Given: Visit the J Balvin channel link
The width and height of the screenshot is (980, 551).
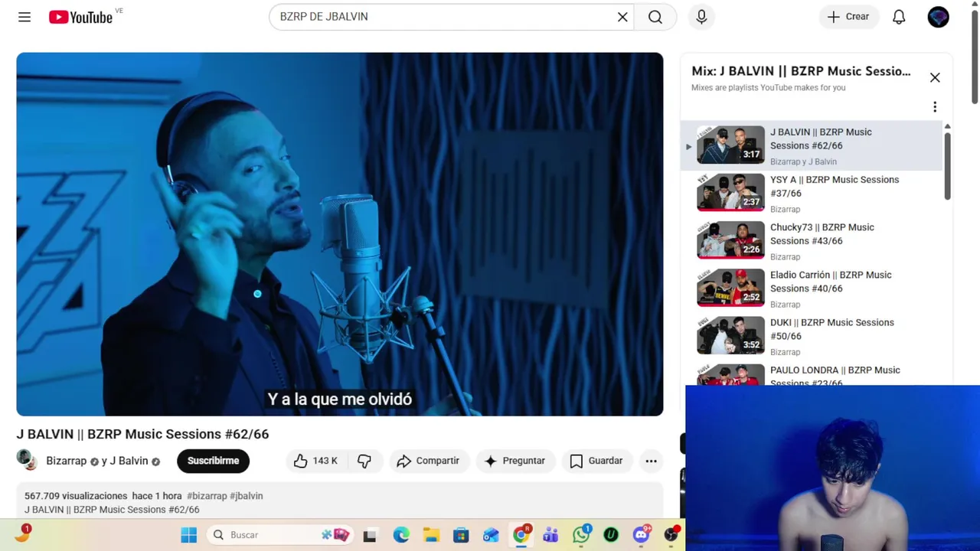Looking at the screenshot, I should [129, 461].
